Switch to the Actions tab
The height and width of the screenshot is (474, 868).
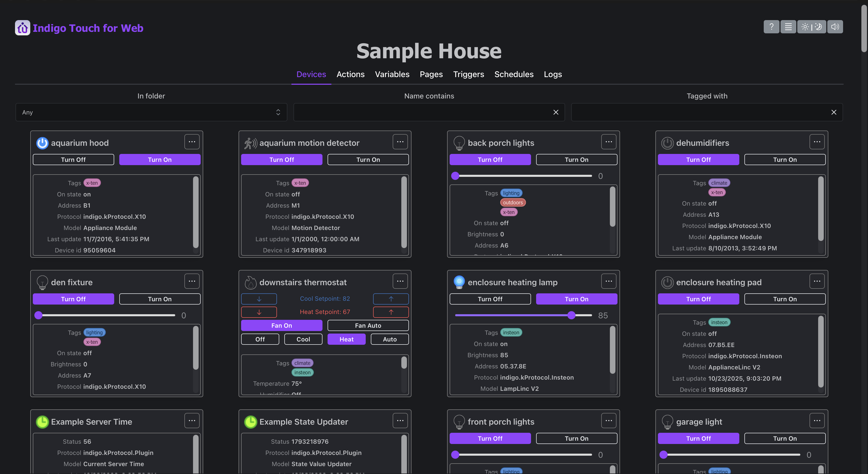click(x=350, y=74)
